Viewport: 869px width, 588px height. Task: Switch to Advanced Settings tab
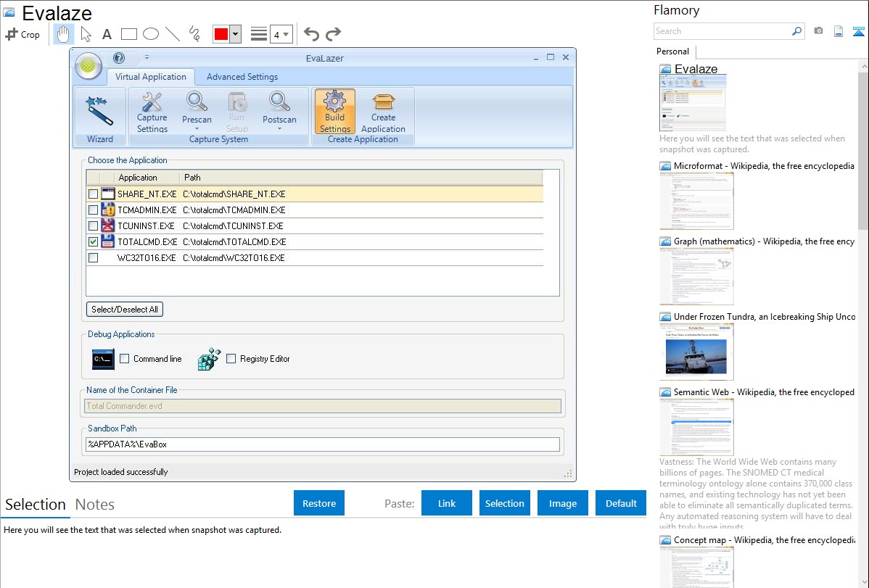[x=242, y=77]
